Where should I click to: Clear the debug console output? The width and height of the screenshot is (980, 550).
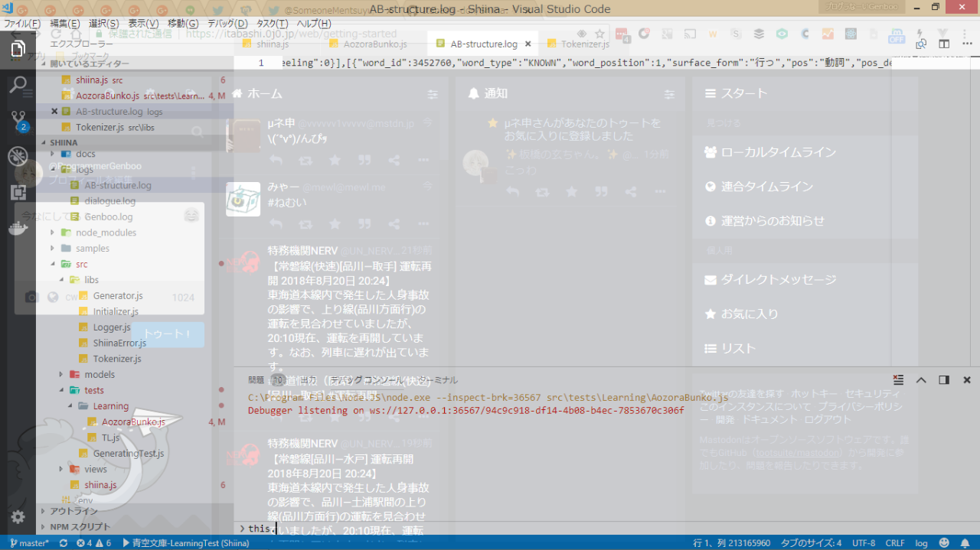tap(898, 380)
